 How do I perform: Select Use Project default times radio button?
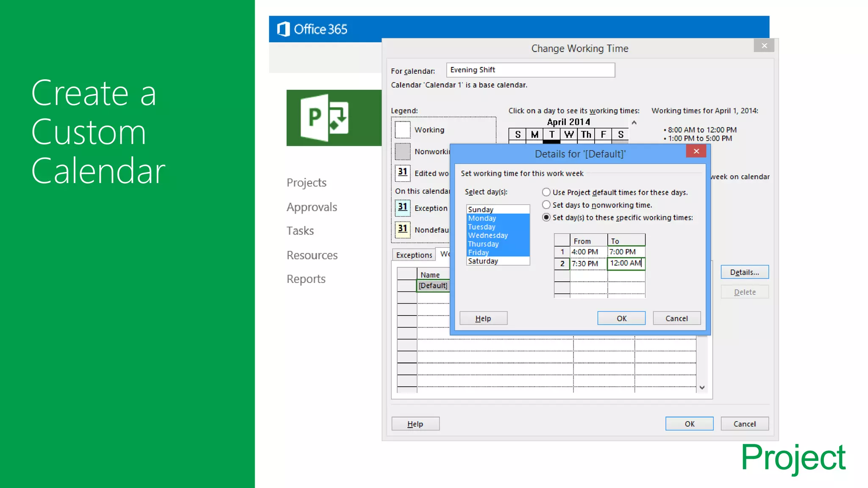tap(546, 192)
